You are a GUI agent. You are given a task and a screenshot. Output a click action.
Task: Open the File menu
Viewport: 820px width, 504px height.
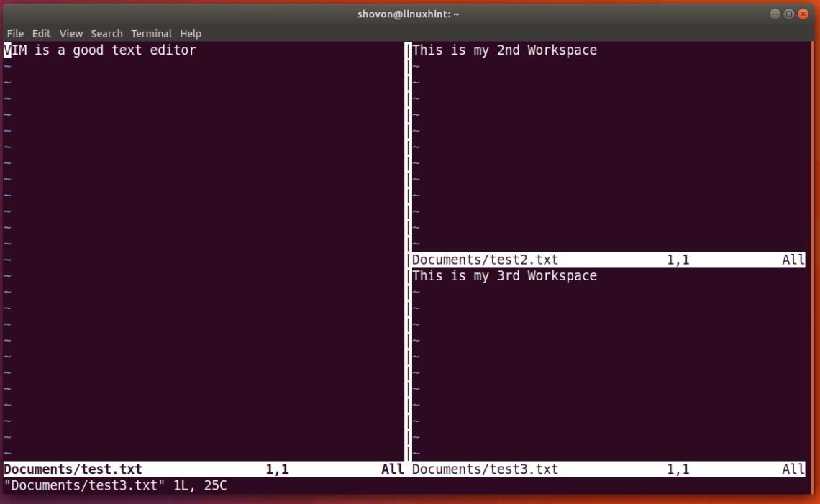point(14,33)
